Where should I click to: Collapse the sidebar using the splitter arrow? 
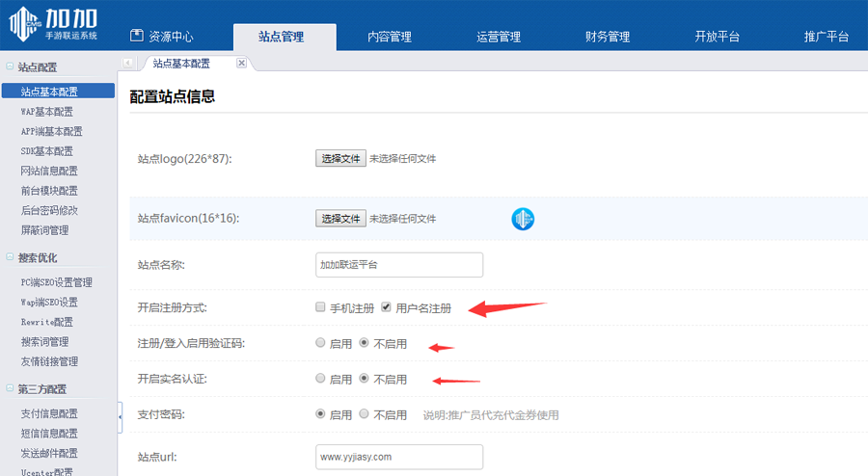(120, 416)
